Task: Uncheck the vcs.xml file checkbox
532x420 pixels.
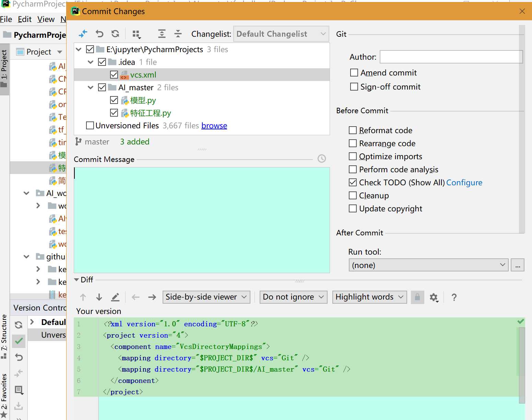Action: point(114,75)
